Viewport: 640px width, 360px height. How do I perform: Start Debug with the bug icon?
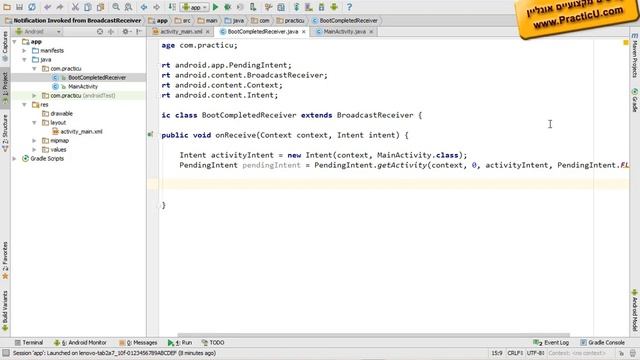[x=228, y=7]
